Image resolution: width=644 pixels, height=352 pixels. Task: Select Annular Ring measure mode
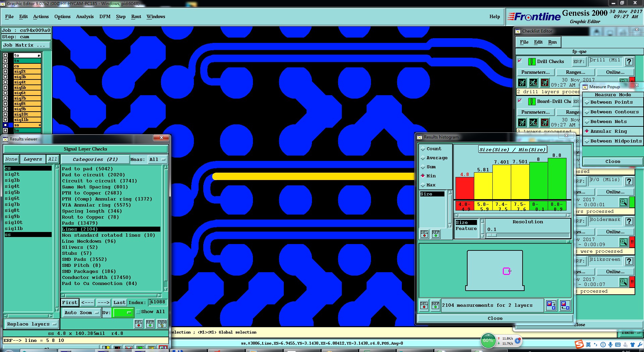click(x=613, y=131)
